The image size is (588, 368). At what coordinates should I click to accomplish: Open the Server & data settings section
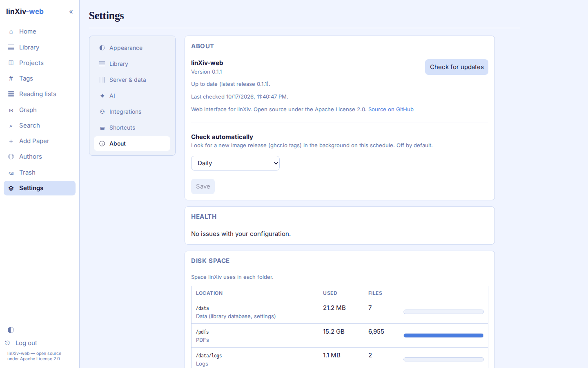coord(132,80)
